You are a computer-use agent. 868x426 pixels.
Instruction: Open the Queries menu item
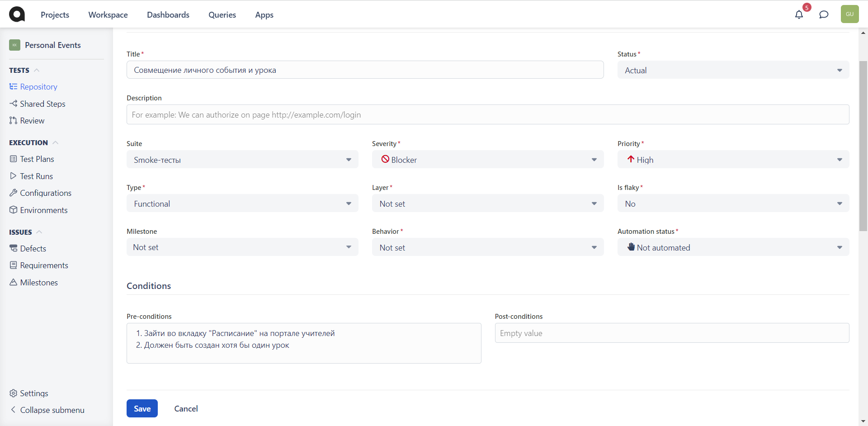(x=222, y=14)
